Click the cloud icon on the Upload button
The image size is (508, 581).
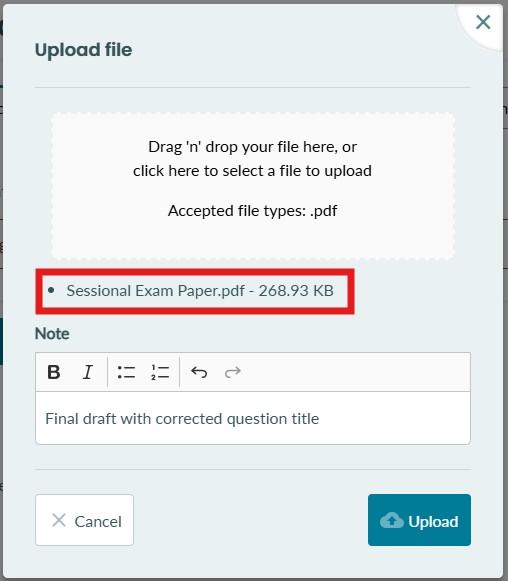(391, 520)
